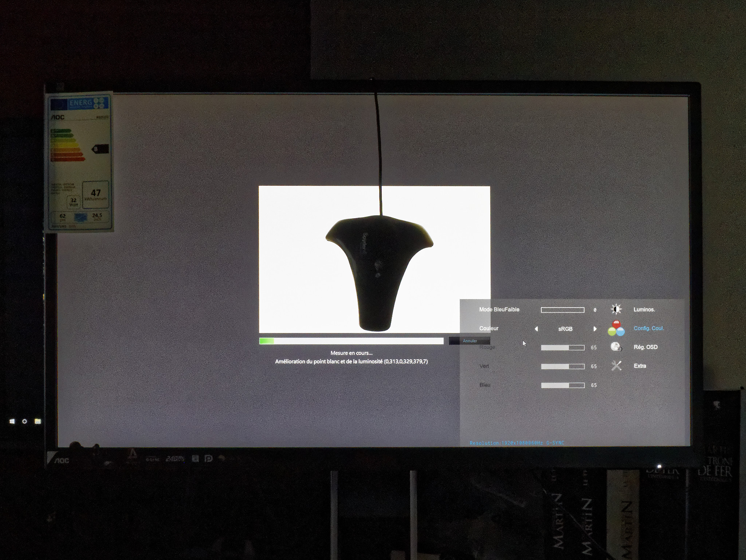The width and height of the screenshot is (746, 560).
Task: Click the Rég. OSD globe icon
Action: (616, 347)
